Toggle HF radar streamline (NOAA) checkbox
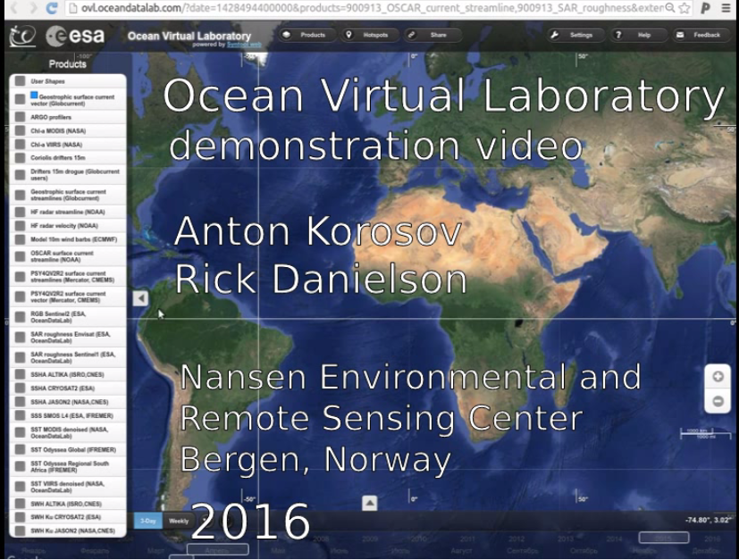The width and height of the screenshot is (739, 560). (x=20, y=212)
